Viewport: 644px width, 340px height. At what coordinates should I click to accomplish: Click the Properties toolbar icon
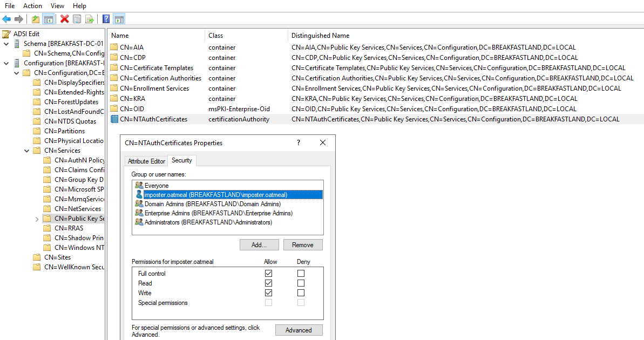[77, 19]
